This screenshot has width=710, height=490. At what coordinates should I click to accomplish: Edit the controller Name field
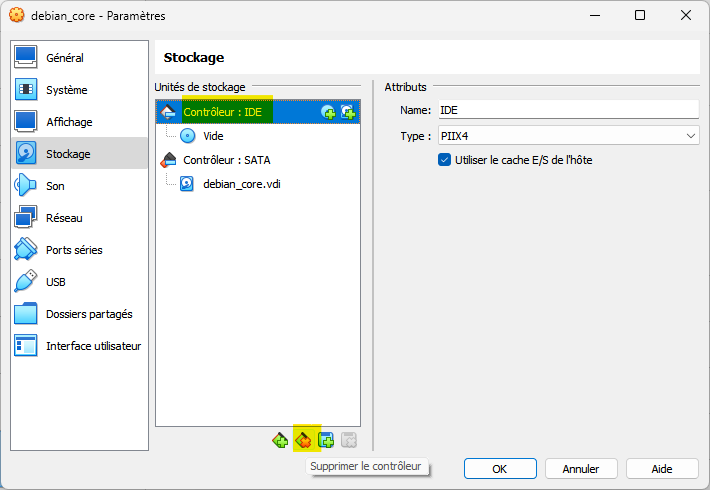(x=569, y=110)
